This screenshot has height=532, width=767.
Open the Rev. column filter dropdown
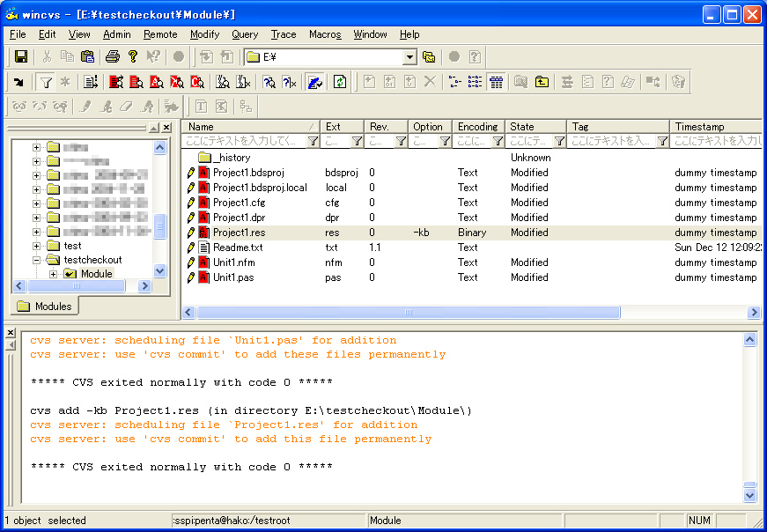click(x=401, y=141)
